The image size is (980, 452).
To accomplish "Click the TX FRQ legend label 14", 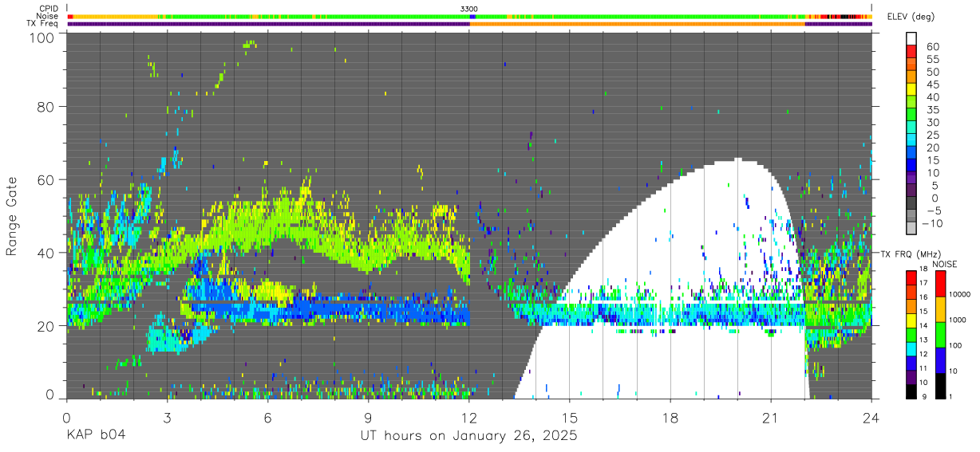I will [x=923, y=325].
